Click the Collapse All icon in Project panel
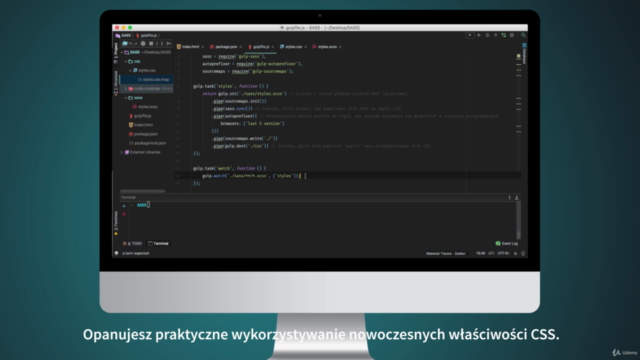The image size is (640, 360). [x=151, y=44]
